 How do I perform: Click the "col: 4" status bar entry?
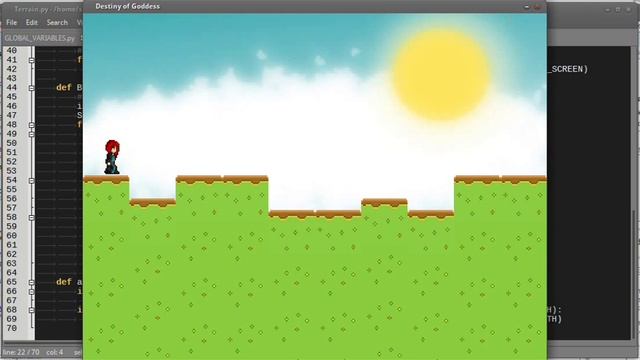click(x=55, y=352)
